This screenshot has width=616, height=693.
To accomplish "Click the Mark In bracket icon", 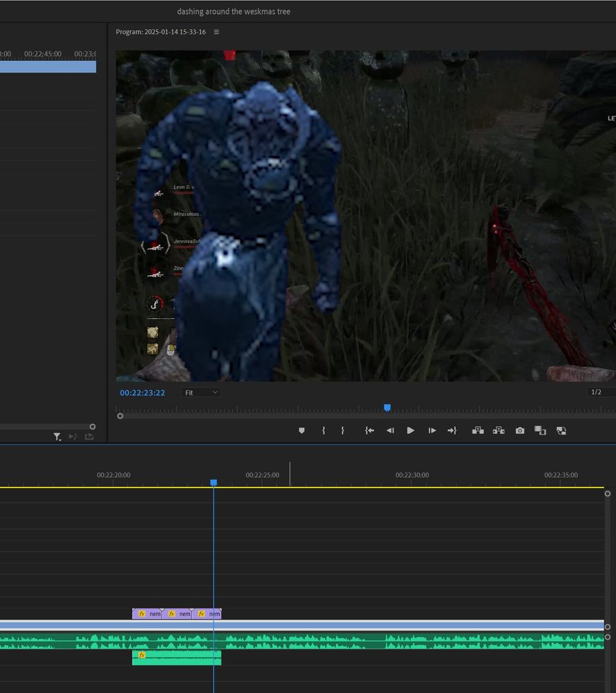I will point(324,430).
